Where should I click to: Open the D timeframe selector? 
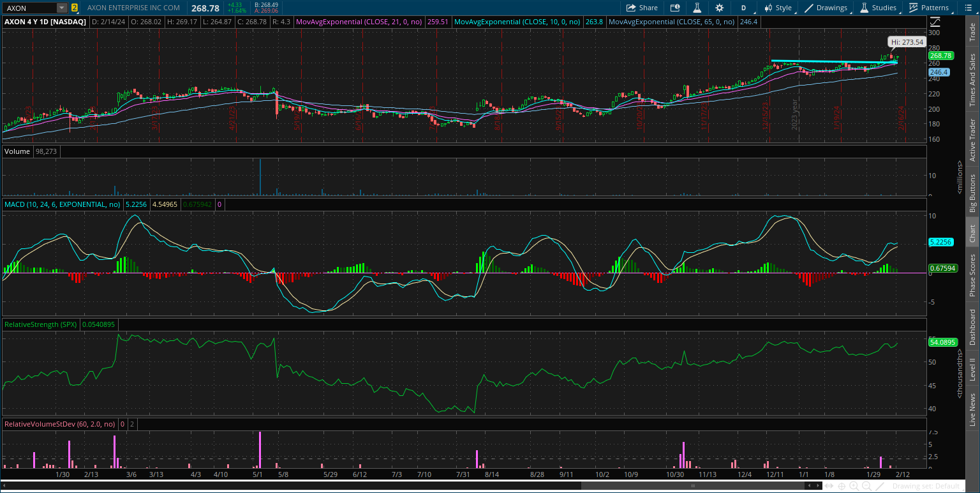click(743, 8)
